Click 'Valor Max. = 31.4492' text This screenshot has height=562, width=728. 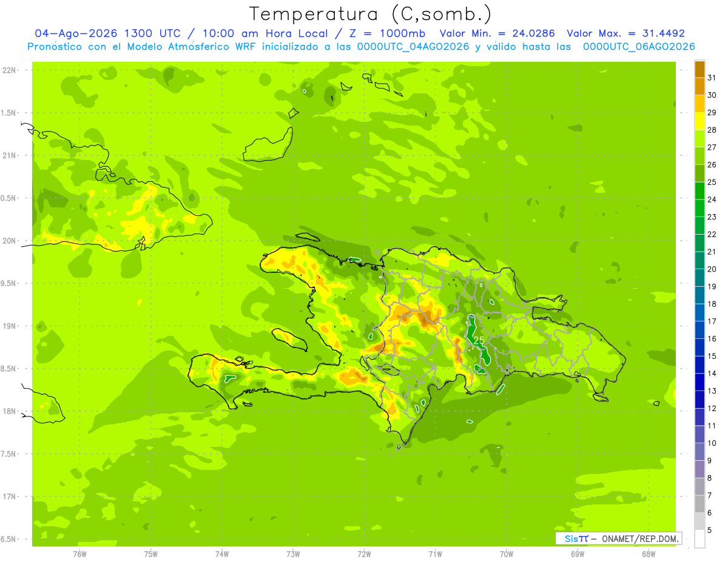[x=625, y=33]
